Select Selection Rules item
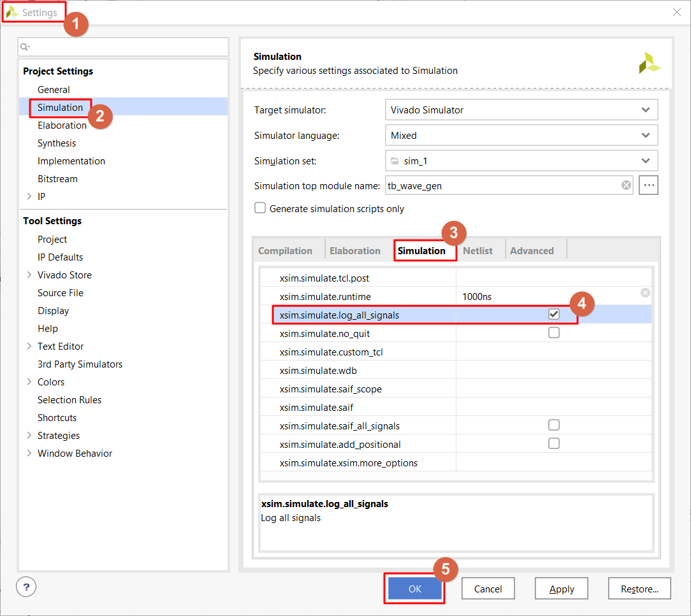This screenshot has width=691, height=616. point(69,400)
